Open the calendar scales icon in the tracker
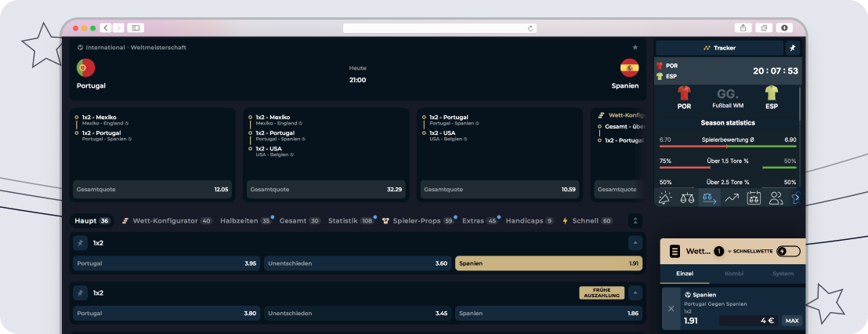 754,198
